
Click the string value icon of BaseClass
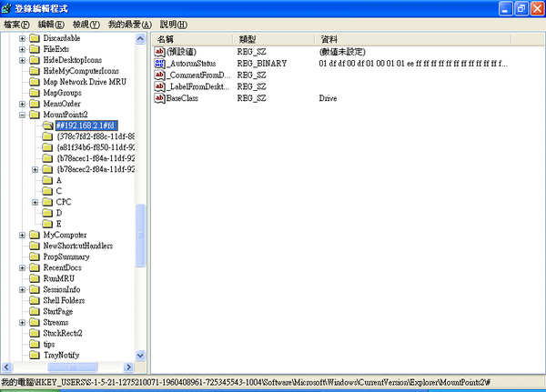[x=159, y=98]
